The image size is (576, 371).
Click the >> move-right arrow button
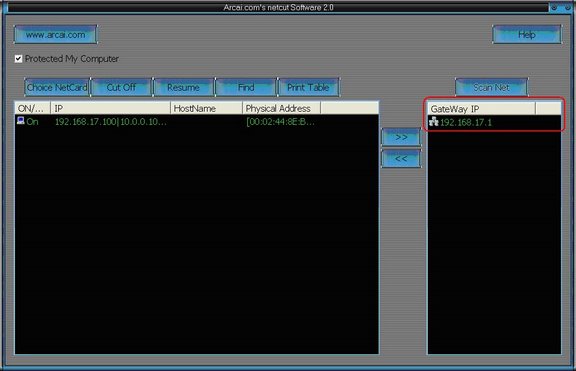pos(401,137)
